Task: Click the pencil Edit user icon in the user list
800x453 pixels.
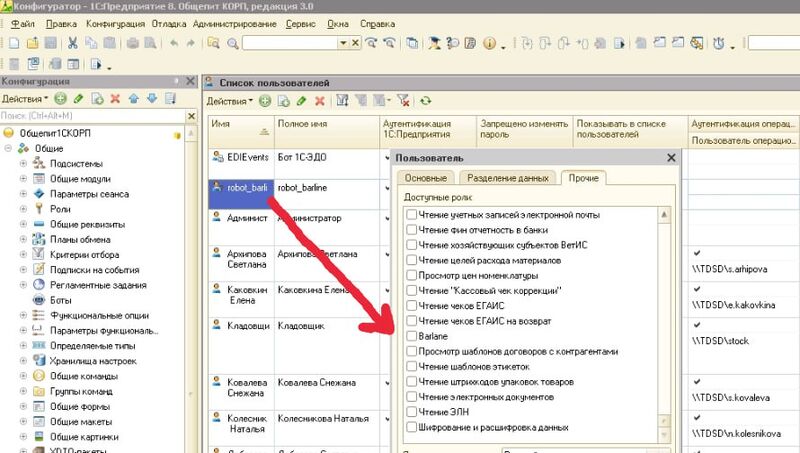Action: pyautogui.click(x=302, y=101)
